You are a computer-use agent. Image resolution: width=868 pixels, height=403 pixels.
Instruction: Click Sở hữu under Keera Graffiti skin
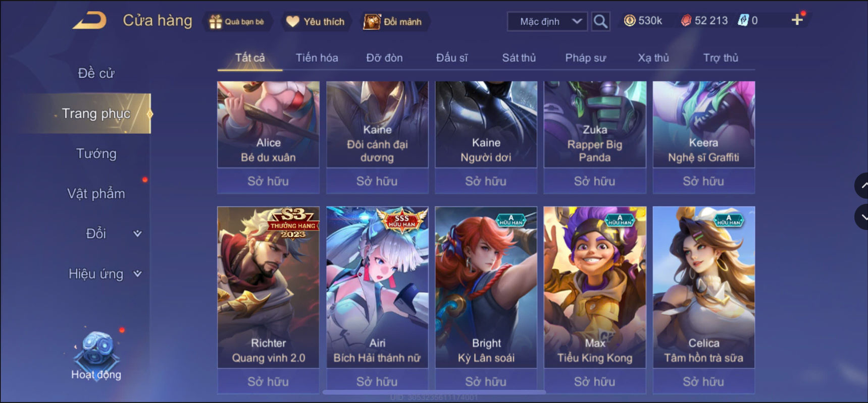click(x=703, y=181)
